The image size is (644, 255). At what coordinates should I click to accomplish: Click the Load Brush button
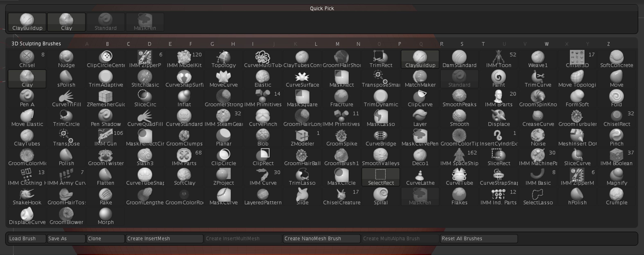point(27,238)
